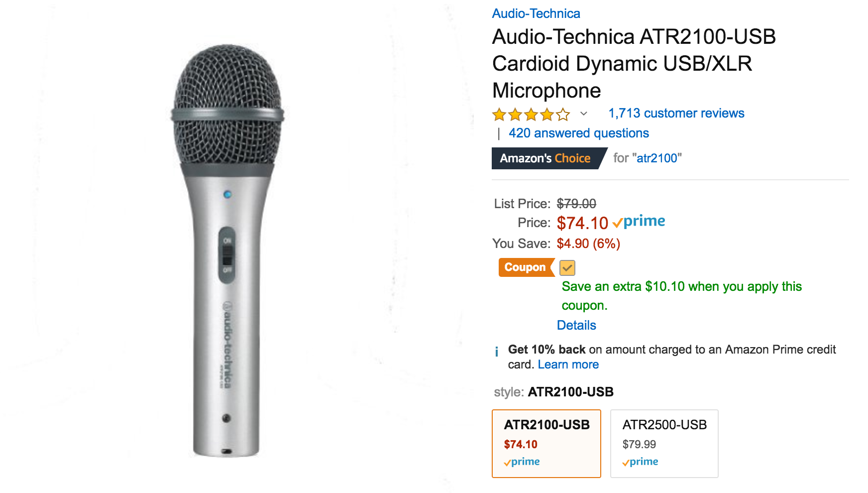Toggle the coupon checkbox
Viewport: 868px width, 493px height.
567,268
